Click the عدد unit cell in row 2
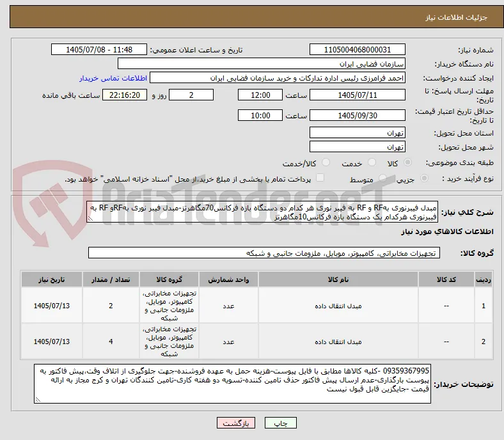 click(x=228, y=342)
